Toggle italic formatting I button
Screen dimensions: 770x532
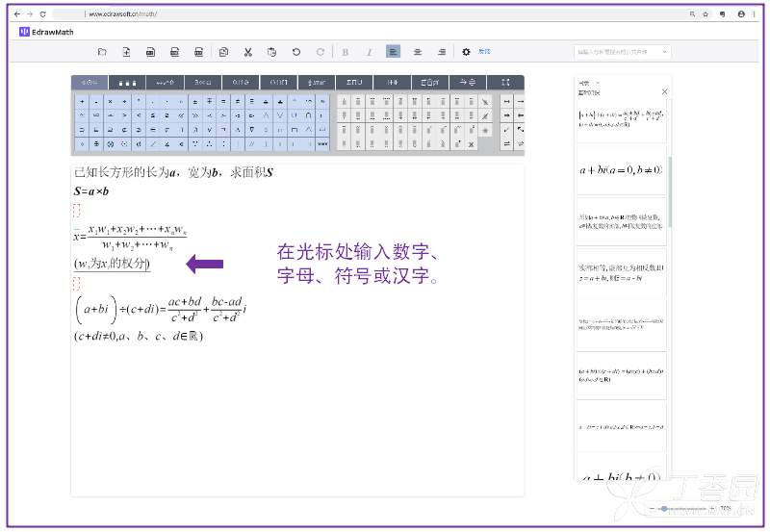click(x=370, y=52)
